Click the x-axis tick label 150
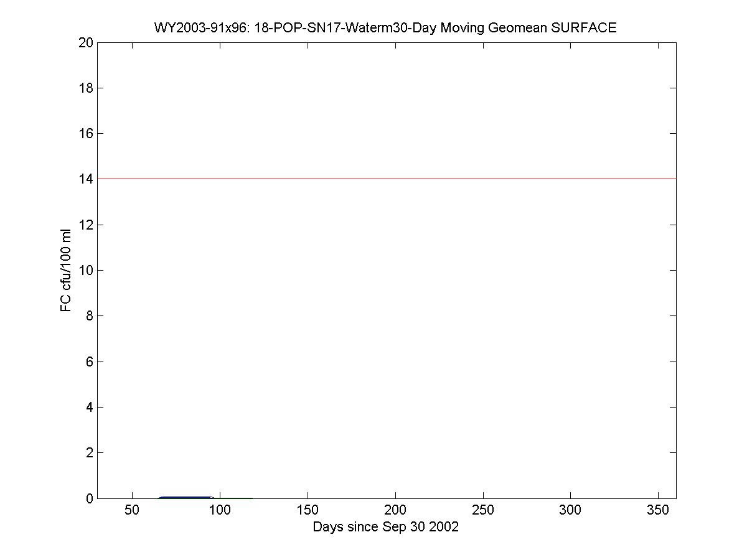Image resolution: width=747 pixels, height=560 pixels. [x=308, y=511]
